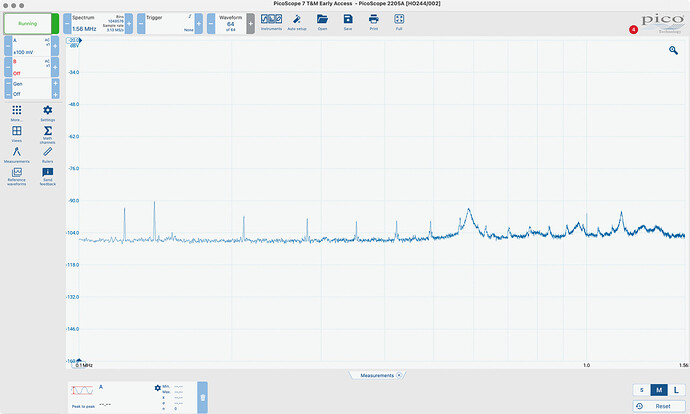Go to next waveform in buffer
This screenshot has height=414, width=690.
[x=250, y=24]
